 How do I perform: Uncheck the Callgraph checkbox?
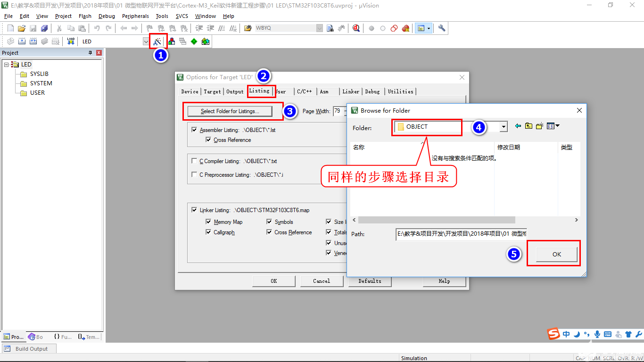pyautogui.click(x=208, y=232)
